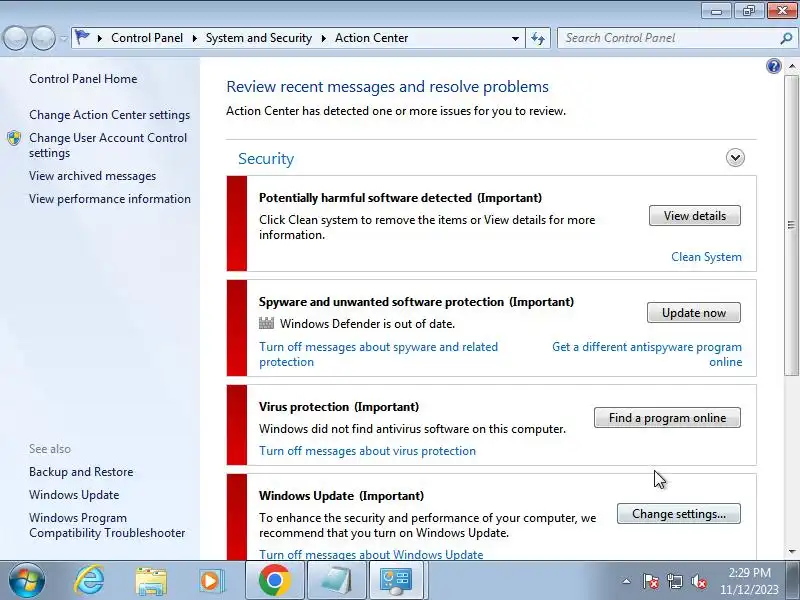Open Change Action Center settings
This screenshot has width=800, height=600.
click(x=109, y=115)
